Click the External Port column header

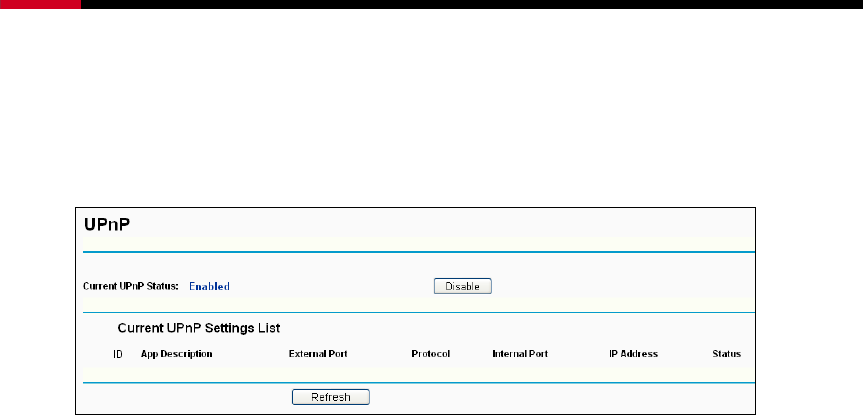pyautogui.click(x=318, y=354)
